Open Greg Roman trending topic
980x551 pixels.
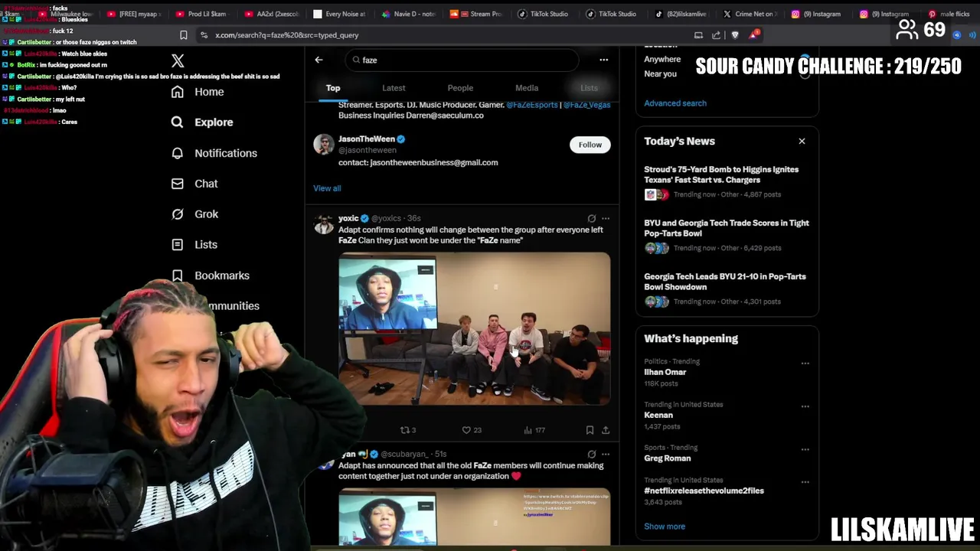[x=667, y=458]
